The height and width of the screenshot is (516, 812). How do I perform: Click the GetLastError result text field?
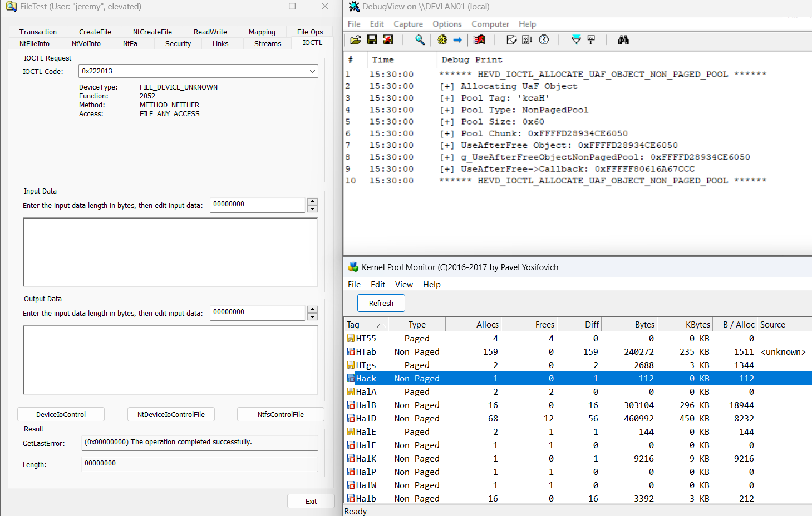pyautogui.click(x=200, y=443)
